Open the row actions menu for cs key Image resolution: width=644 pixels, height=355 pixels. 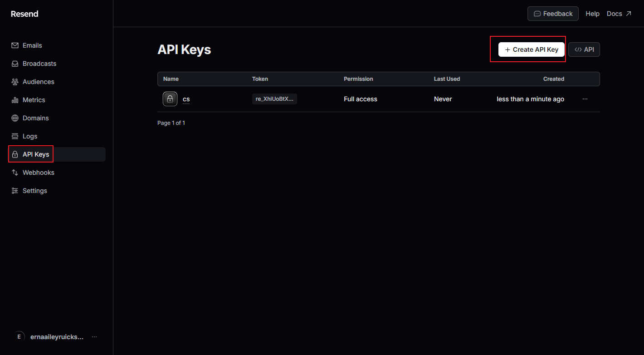(x=585, y=99)
